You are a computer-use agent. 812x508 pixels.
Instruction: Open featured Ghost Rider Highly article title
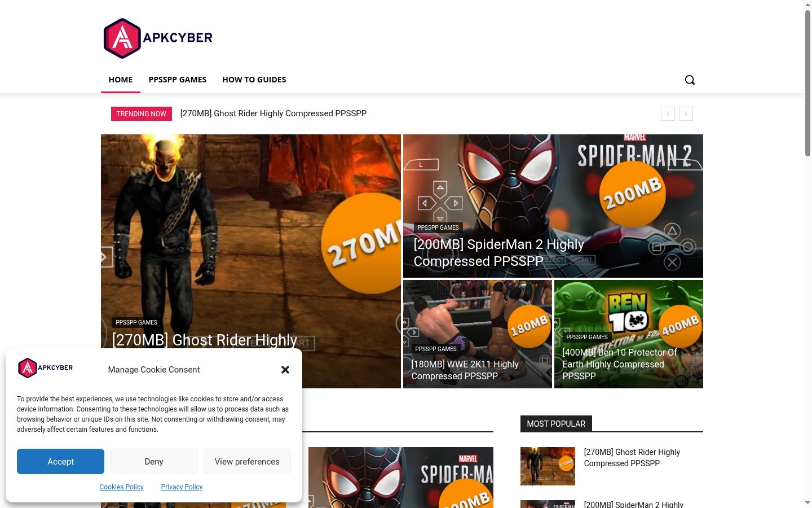pos(205,340)
